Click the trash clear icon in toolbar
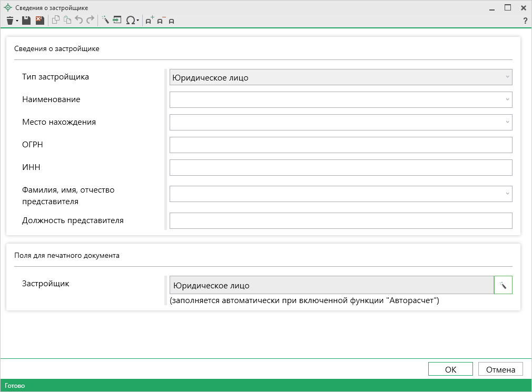 [9, 21]
